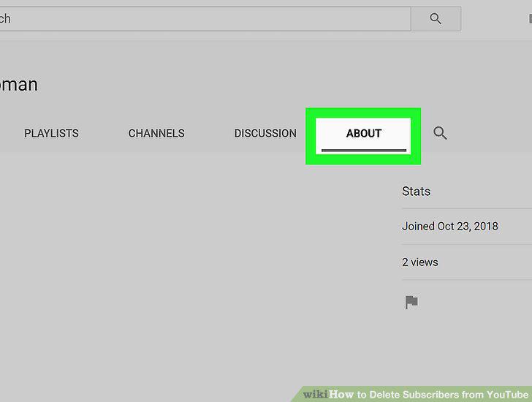Click the divider line below the Stats heading

coord(467,208)
